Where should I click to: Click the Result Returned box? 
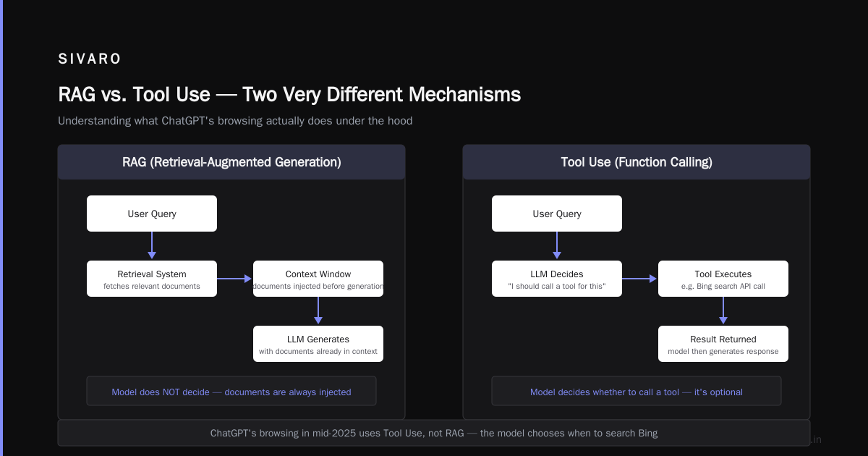point(723,344)
